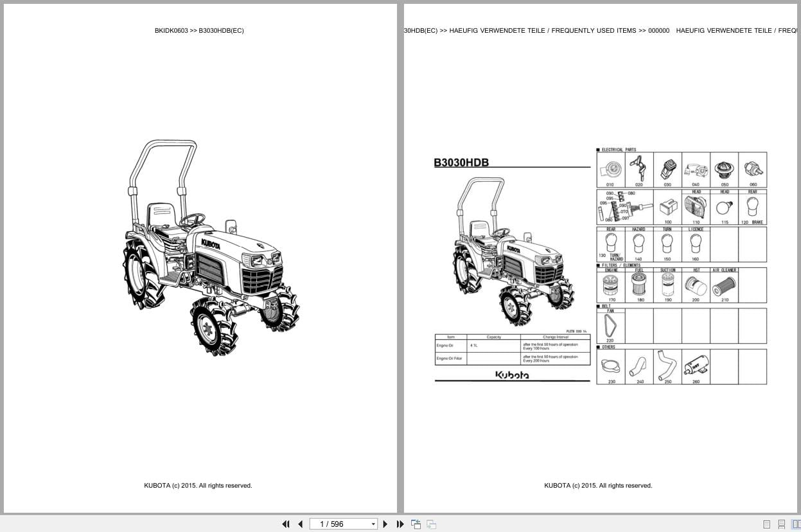
Task: Switch to continuous scrolling view
Action: tap(782, 524)
